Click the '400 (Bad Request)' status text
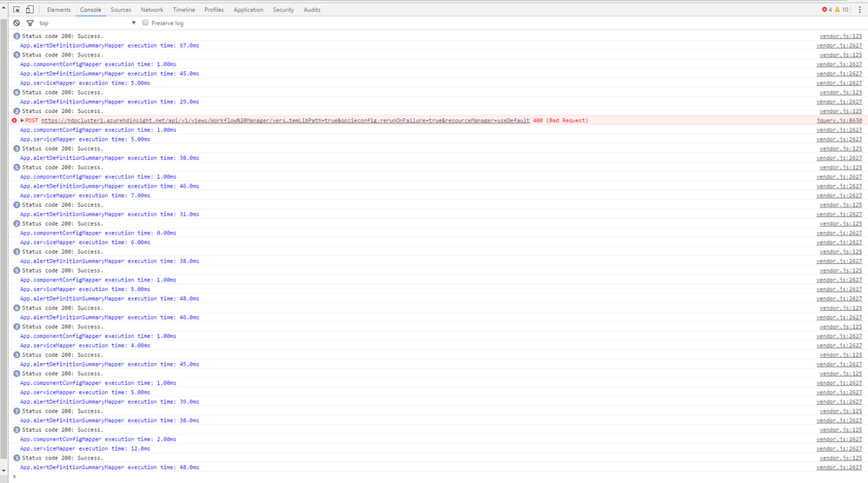Viewport: 868px width, 483px height. pos(560,120)
